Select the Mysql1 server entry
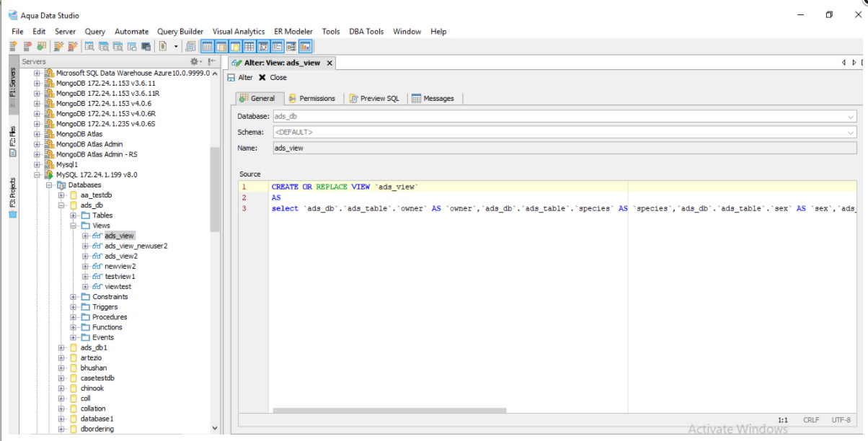This screenshot has height=441, width=868. pos(67,164)
